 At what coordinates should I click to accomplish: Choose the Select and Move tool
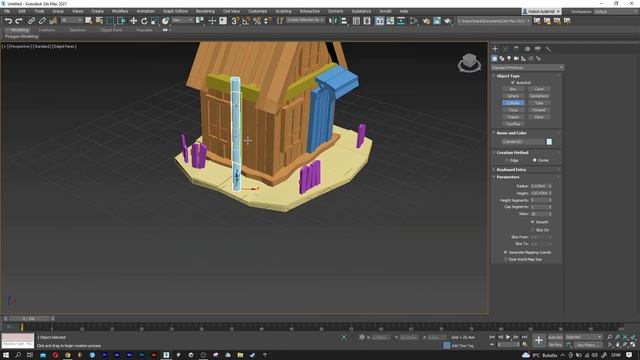(133, 21)
